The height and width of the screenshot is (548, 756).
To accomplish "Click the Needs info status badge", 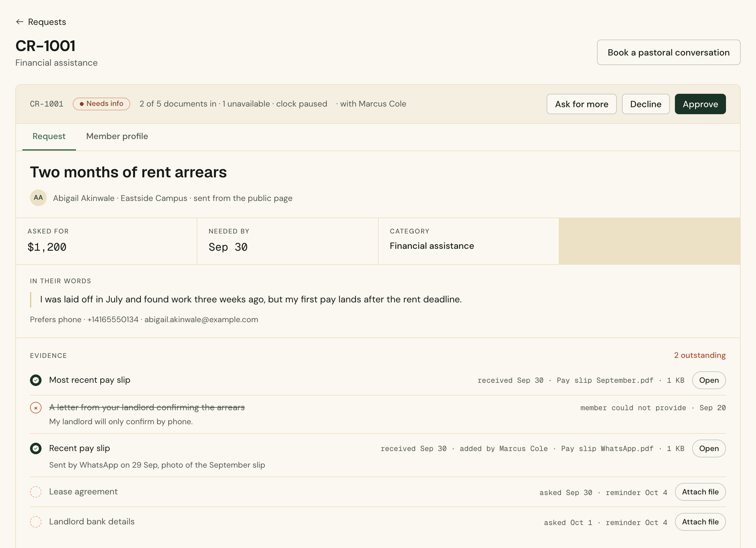I will point(101,104).
